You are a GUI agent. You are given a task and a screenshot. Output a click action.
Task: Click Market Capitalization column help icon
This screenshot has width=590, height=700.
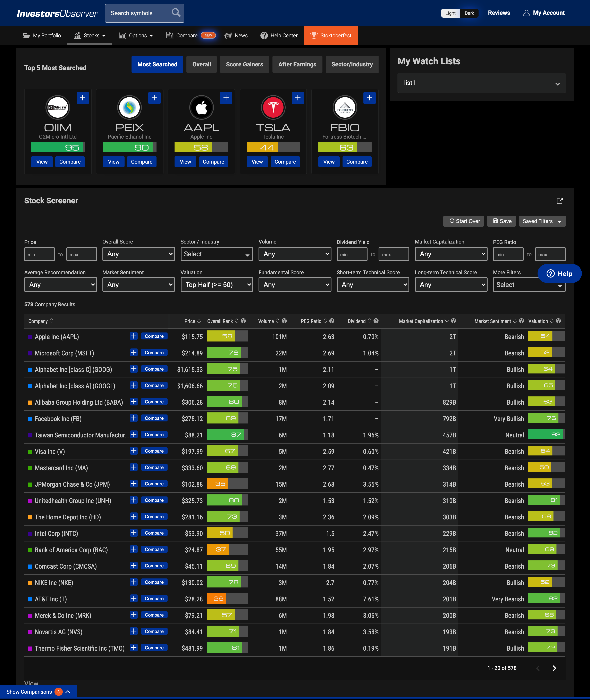click(454, 321)
